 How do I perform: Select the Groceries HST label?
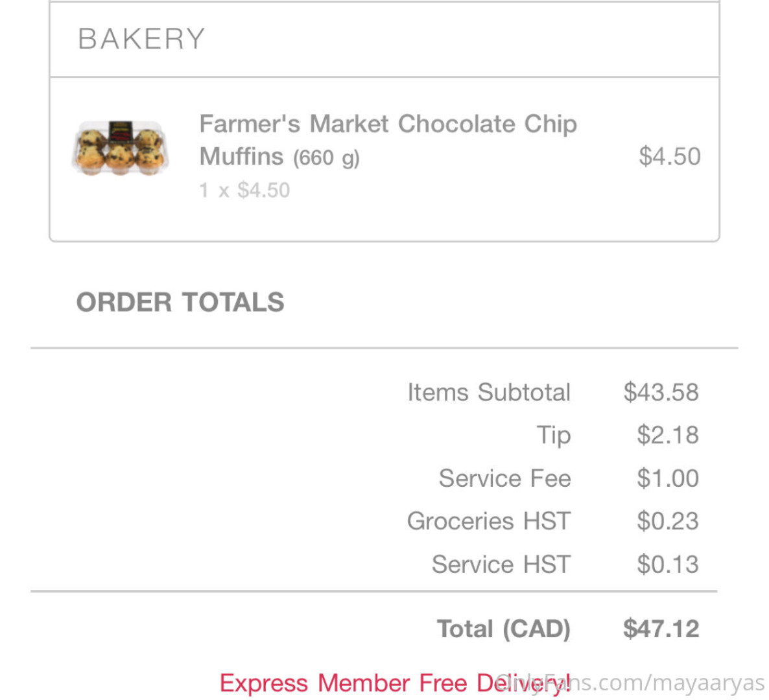click(x=489, y=521)
